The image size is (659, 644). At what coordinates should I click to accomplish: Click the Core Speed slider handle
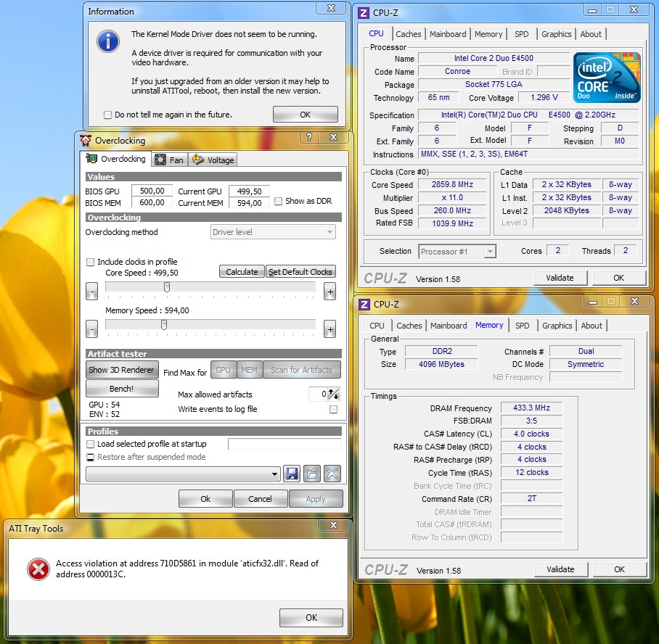coord(167,287)
